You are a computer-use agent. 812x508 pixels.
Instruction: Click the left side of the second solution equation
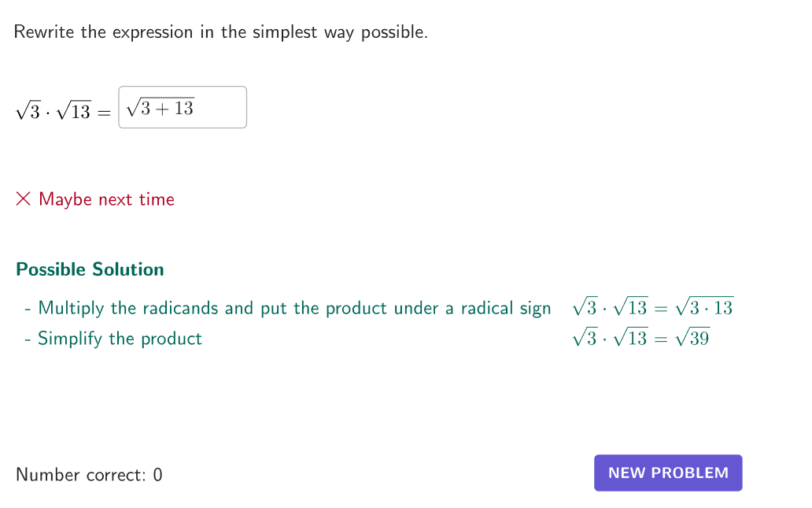click(610, 339)
